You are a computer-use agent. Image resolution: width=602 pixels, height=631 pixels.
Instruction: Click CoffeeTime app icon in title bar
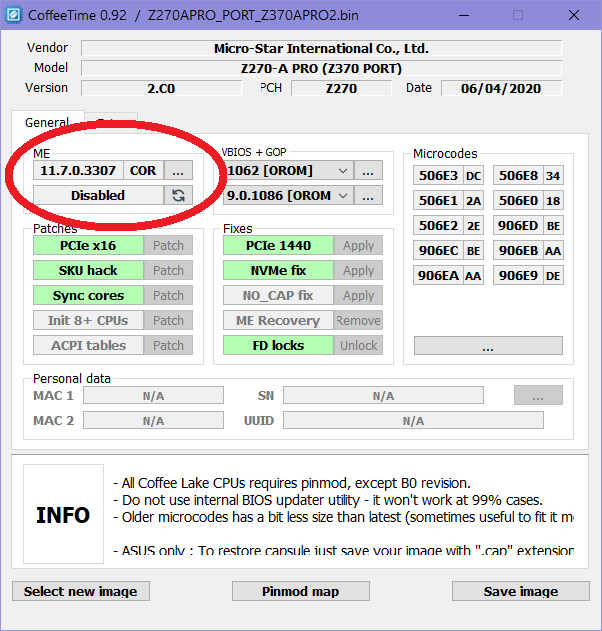pos(13,15)
